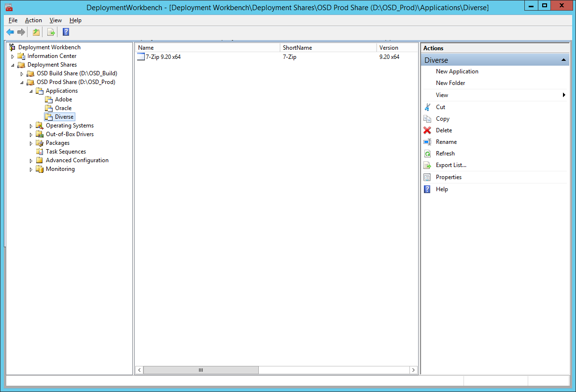Click the green Refresh icon
The image size is (576, 392).
(427, 154)
